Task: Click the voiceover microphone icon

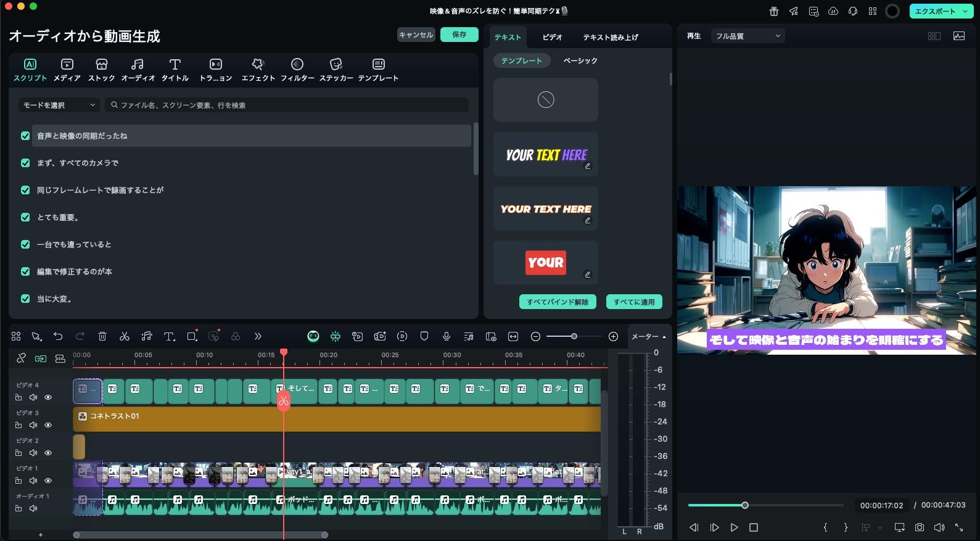Action: pos(446,336)
